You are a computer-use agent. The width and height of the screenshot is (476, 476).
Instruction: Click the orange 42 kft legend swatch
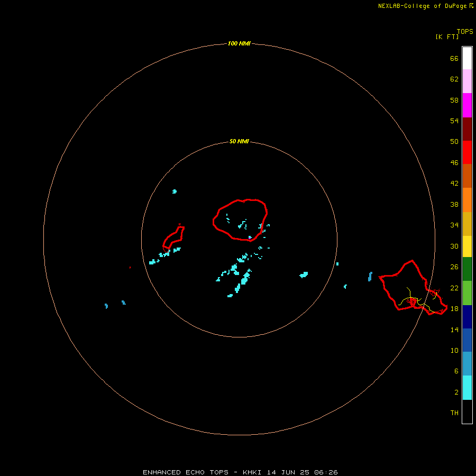point(467,200)
